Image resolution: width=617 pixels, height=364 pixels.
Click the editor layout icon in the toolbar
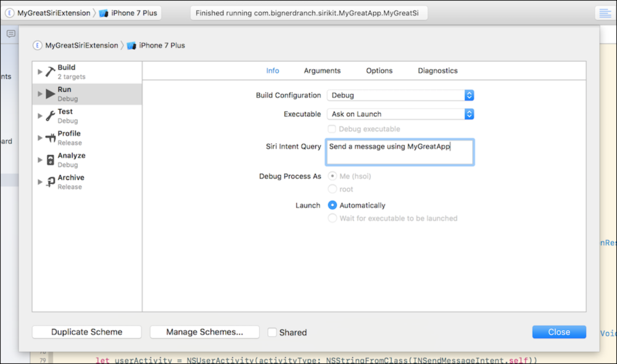[x=605, y=13]
